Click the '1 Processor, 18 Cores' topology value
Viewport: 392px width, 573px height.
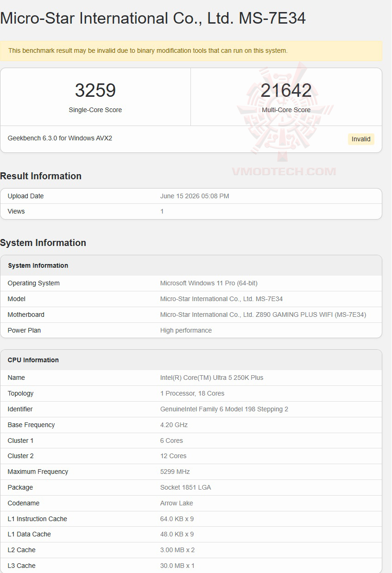(x=192, y=393)
